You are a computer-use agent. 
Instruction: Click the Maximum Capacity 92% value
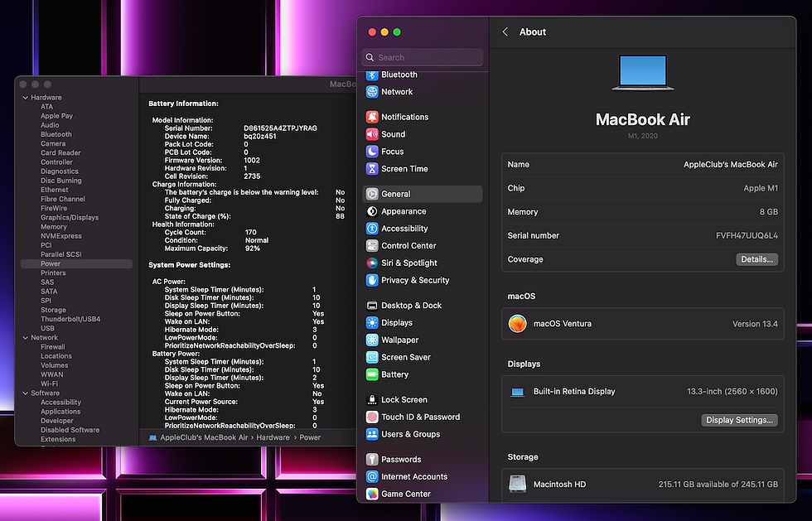tap(252, 248)
